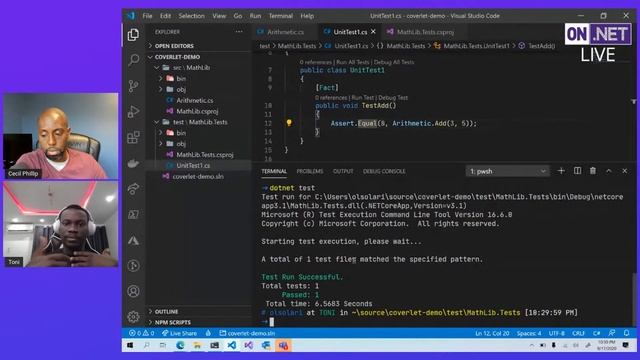The height and width of the screenshot is (360, 640).
Task: Open the Search view in activity bar
Action: [133, 60]
